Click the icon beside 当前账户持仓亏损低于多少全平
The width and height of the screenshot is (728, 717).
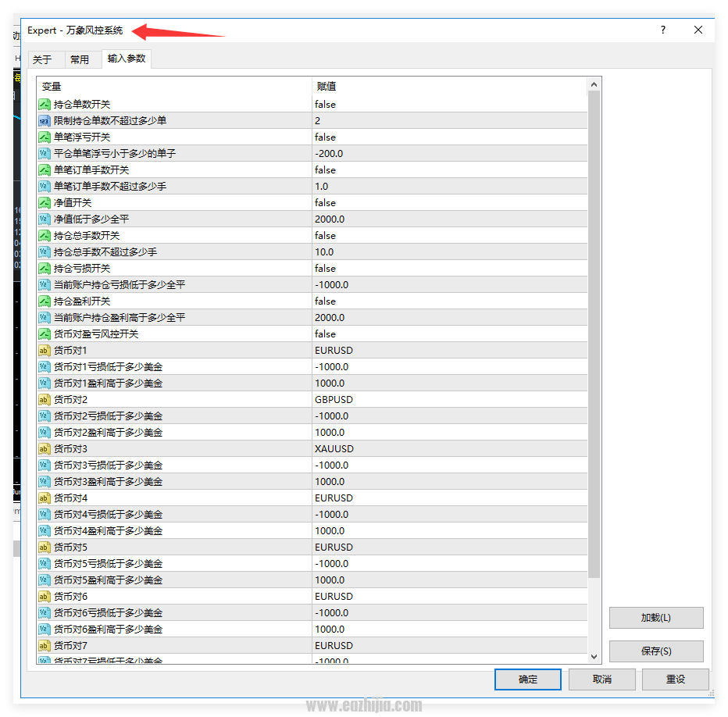click(44, 285)
